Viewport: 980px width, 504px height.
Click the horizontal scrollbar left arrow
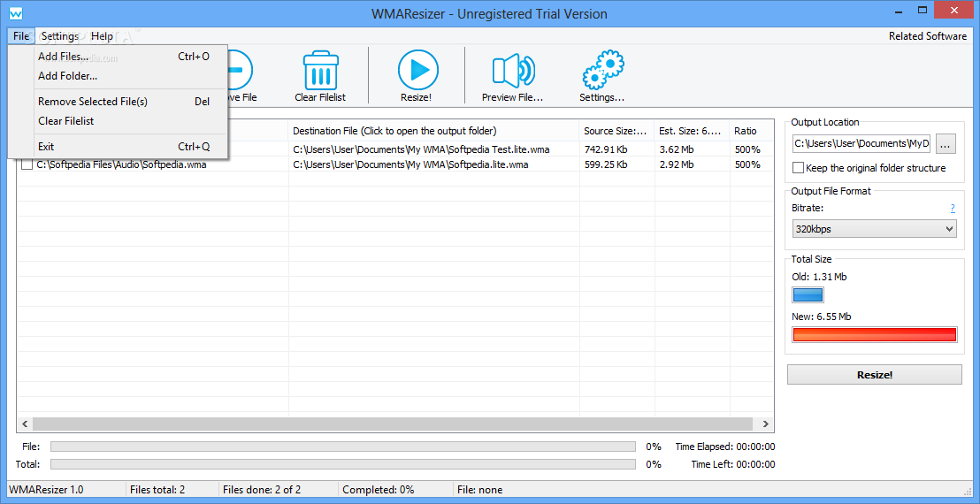(x=25, y=424)
